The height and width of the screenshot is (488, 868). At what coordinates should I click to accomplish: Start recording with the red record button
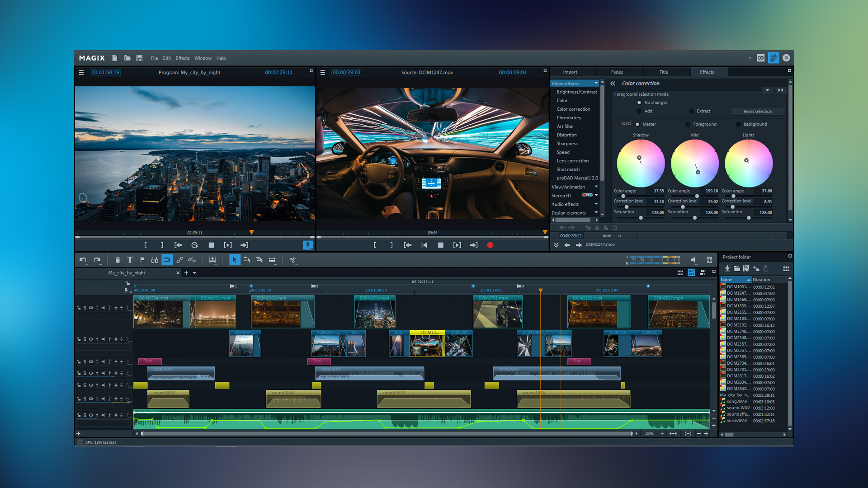point(490,245)
